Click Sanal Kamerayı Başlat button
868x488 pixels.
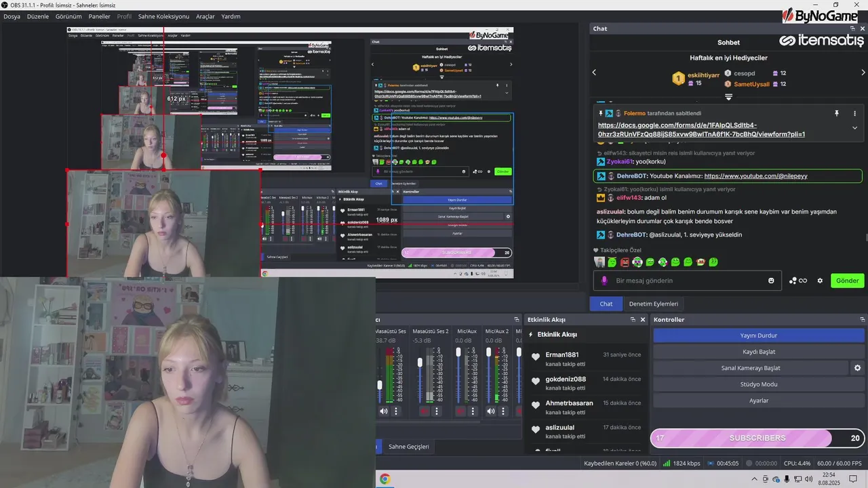751,368
